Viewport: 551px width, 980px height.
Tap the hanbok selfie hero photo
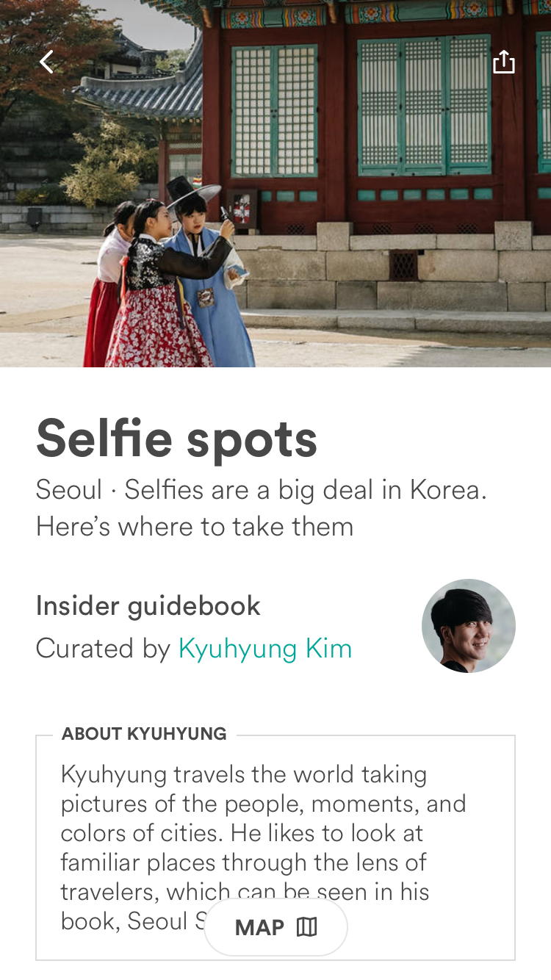tap(275, 184)
